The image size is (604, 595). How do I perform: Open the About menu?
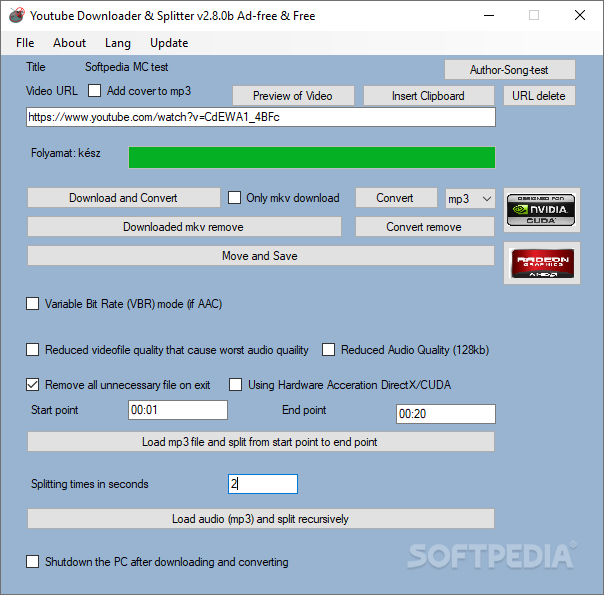point(69,43)
